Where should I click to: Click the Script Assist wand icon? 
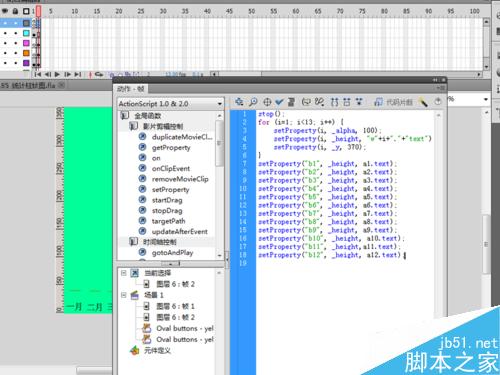click(424, 102)
